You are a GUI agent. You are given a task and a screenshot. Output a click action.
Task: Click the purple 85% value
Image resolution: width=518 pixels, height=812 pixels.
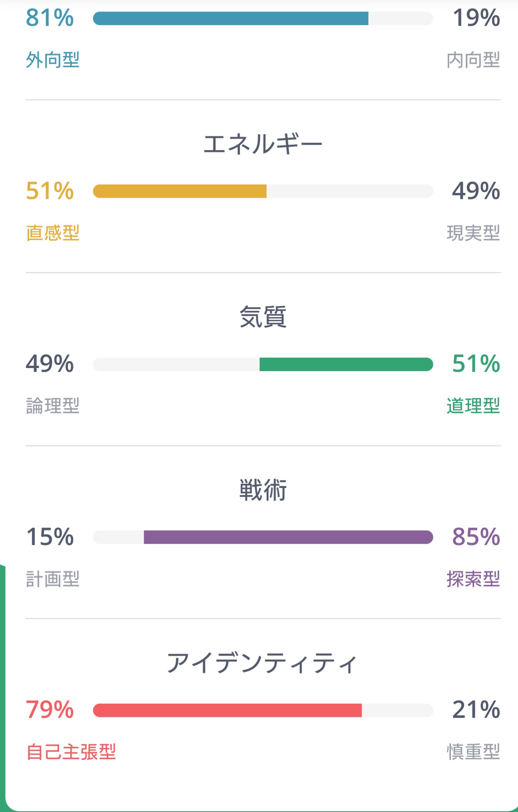coord(476,537)
